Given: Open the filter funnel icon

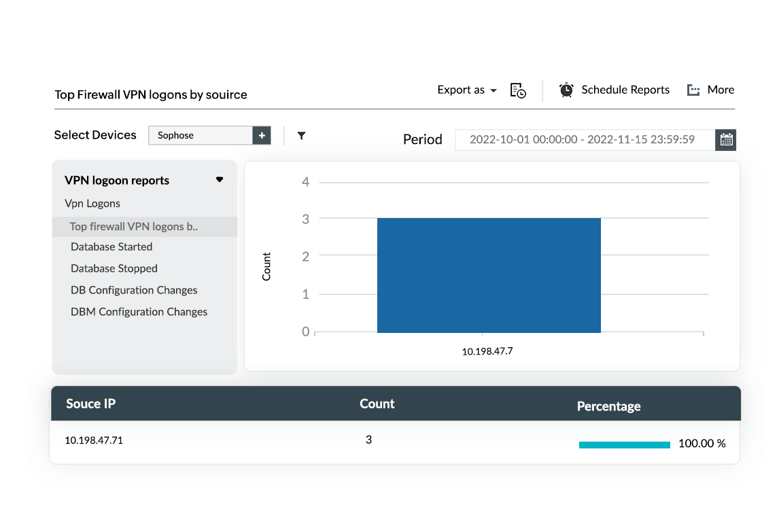Looking at the screenshot, I should pyautogui.click(x=301, y=135).
